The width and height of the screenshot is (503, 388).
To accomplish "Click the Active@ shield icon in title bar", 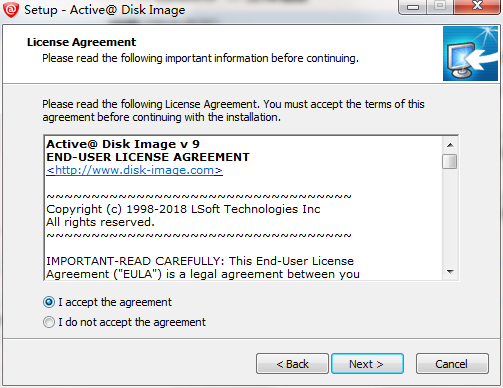I will (11, 9).
